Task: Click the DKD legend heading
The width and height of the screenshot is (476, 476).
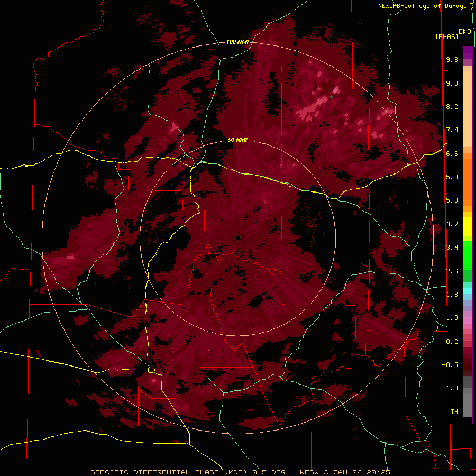Action: coord(465,31)
